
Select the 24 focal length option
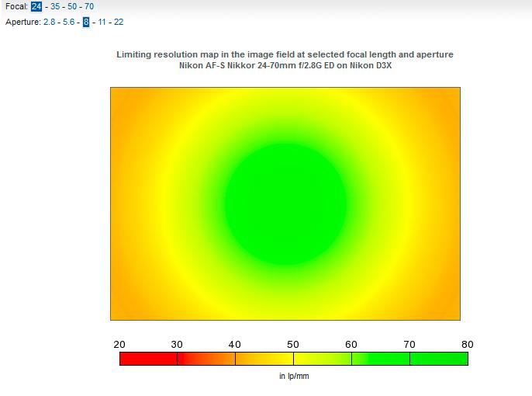[36, 6]
